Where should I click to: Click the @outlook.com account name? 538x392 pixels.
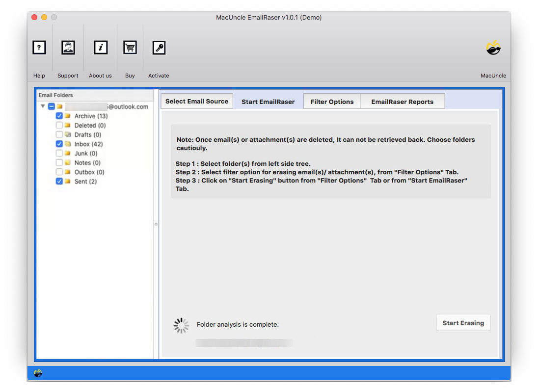tap(107, 106)
